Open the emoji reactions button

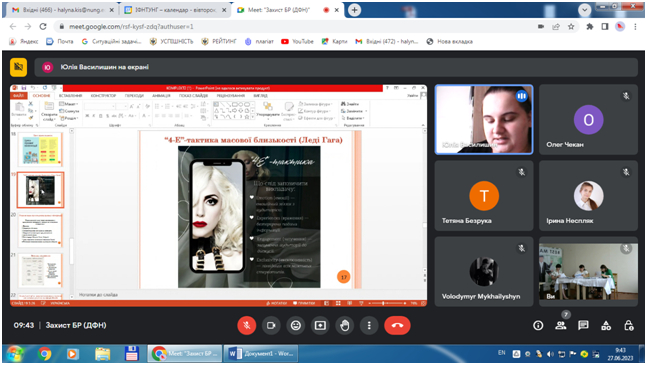click(x=295, y=325)
